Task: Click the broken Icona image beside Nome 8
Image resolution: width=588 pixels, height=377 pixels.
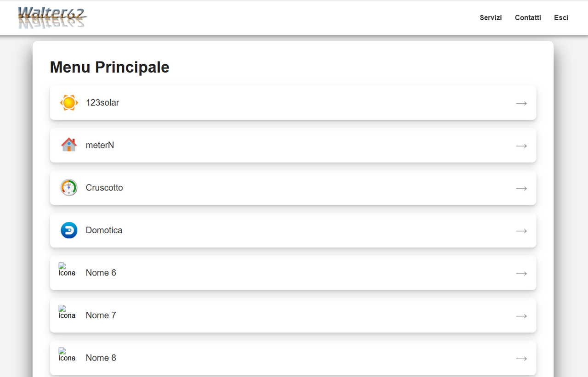Action: tap(67, 354)
